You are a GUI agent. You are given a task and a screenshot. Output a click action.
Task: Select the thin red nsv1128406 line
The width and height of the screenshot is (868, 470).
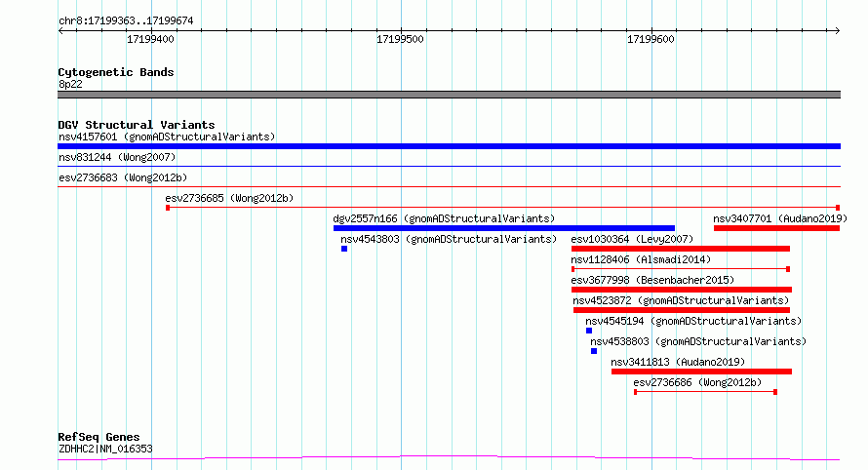point(681,269)
